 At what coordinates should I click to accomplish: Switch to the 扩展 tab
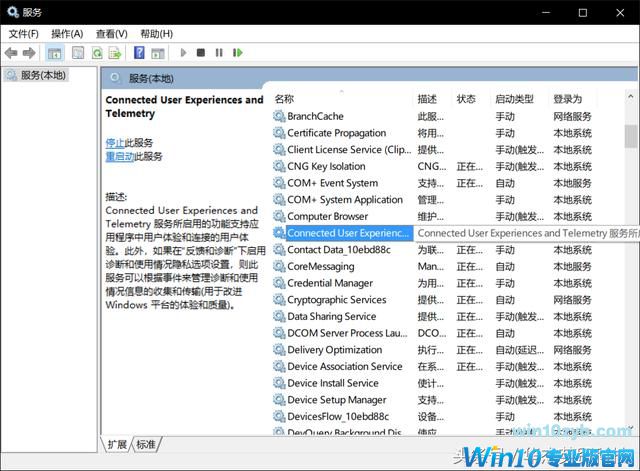tap(117, 444)
